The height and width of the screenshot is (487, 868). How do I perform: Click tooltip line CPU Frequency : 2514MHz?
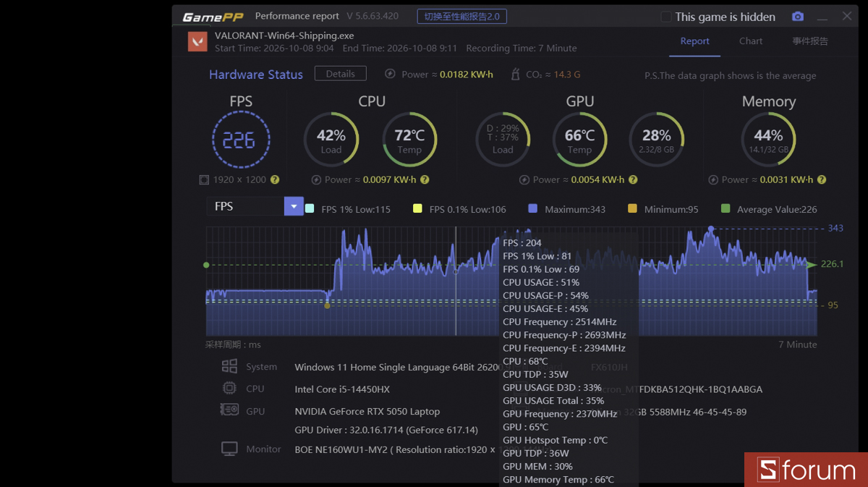[560, 322]
